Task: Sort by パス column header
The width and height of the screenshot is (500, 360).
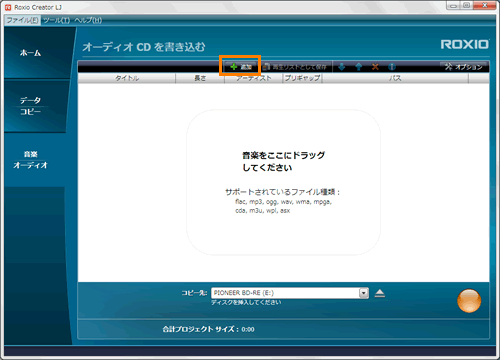Action: point(395,78)
